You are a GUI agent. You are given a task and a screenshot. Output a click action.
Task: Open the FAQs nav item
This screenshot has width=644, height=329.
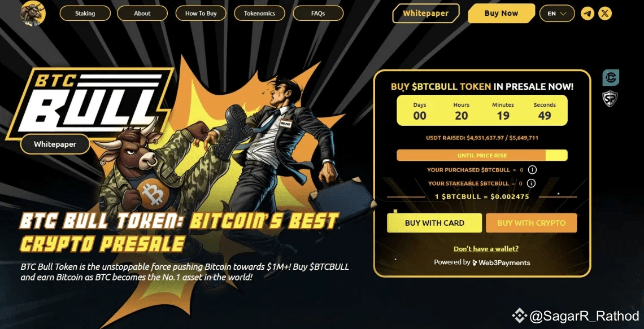[x=318, y=14]
